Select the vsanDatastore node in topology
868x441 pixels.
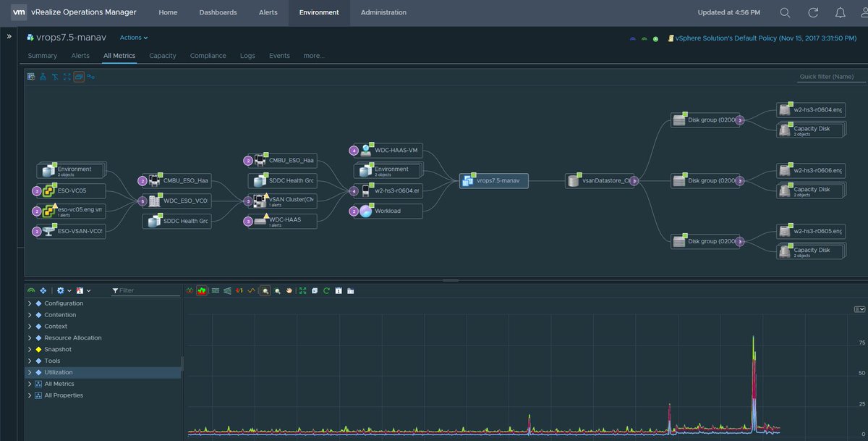[x=600, y=181]
